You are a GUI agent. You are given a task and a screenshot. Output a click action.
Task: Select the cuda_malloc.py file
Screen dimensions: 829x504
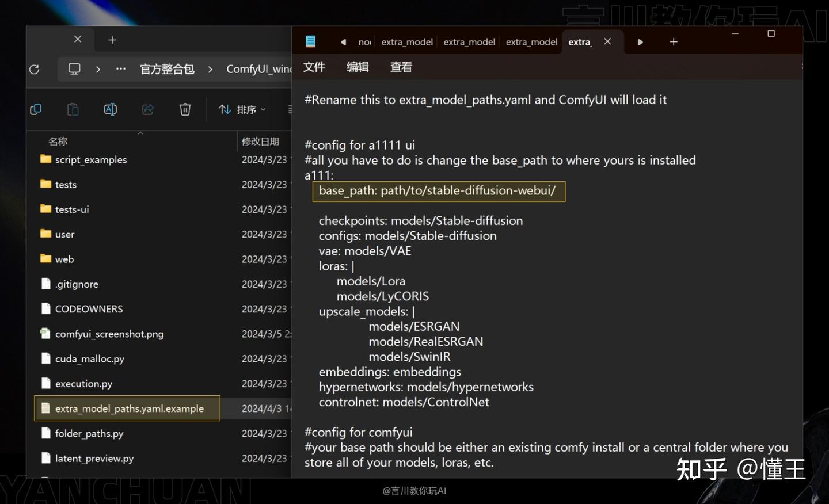click(90, 358)
